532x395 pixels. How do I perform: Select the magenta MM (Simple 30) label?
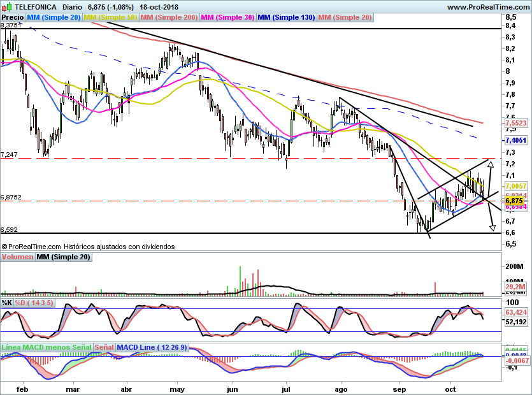click(227, 18)
